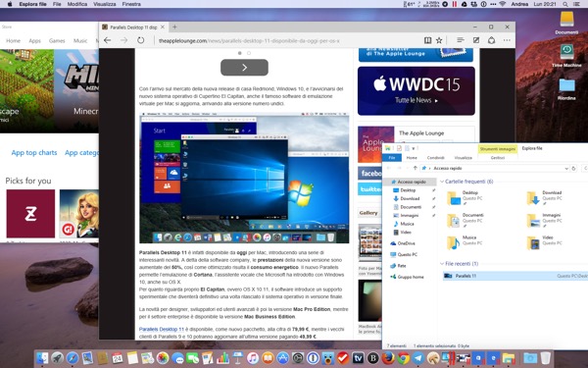Open a new tab in Edge
The image size is (588, 368).
tap(174, 27)
